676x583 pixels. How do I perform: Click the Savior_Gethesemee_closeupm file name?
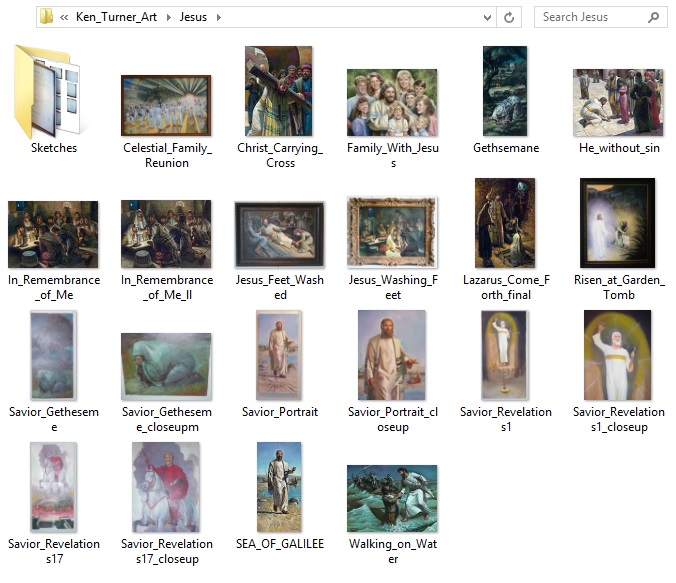[x=167, y=419]
